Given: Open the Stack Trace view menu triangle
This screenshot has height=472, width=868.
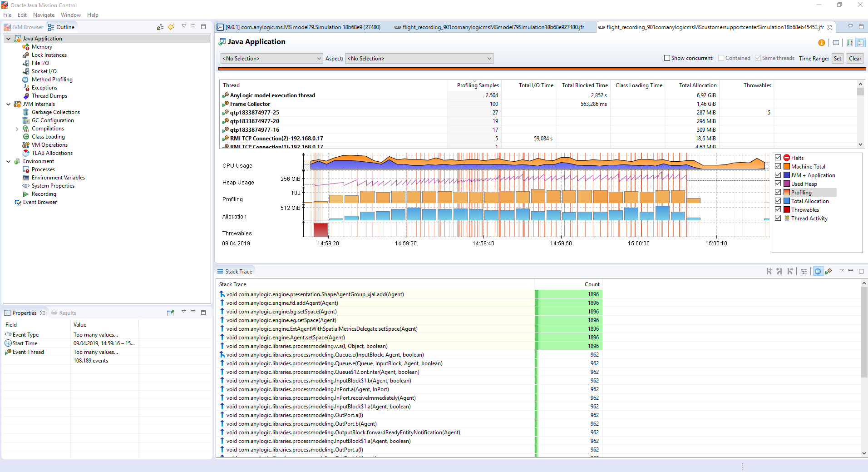Looking at the screenshot, I should point(841,270).
